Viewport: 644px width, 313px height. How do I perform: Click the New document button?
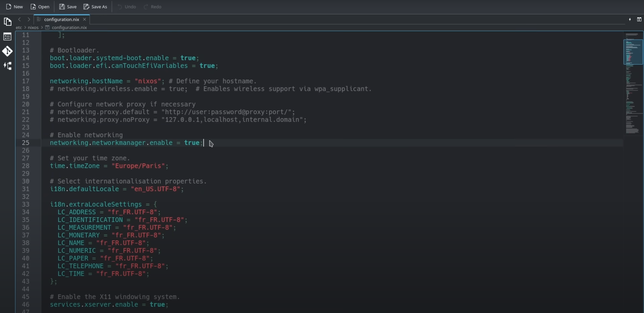pyautogui.click(x=14, y=7)
